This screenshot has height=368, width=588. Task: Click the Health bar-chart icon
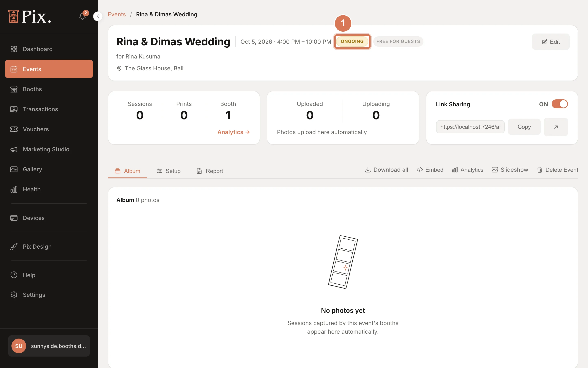(x=14, y=189)
